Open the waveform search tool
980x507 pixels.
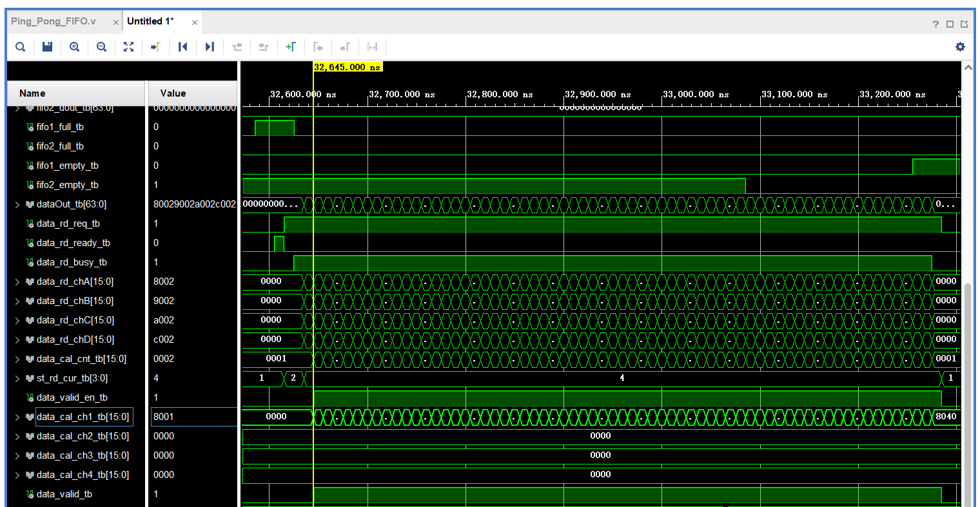[21, 46]
